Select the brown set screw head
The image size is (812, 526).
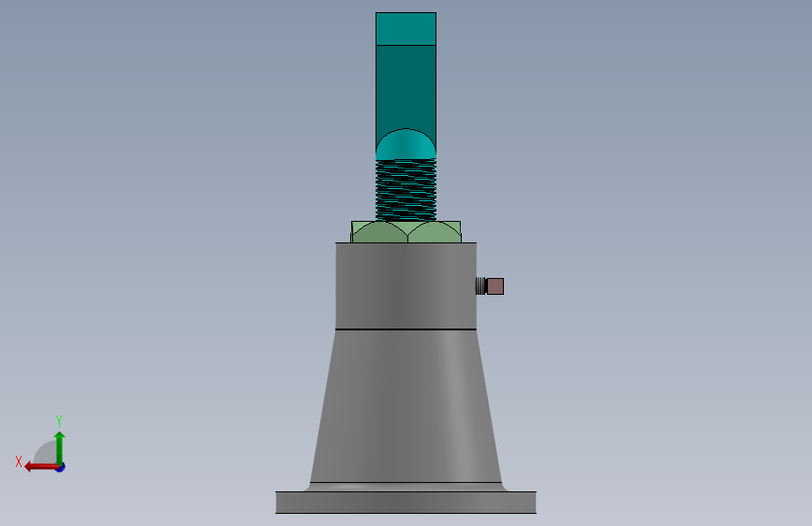[495, 286]
